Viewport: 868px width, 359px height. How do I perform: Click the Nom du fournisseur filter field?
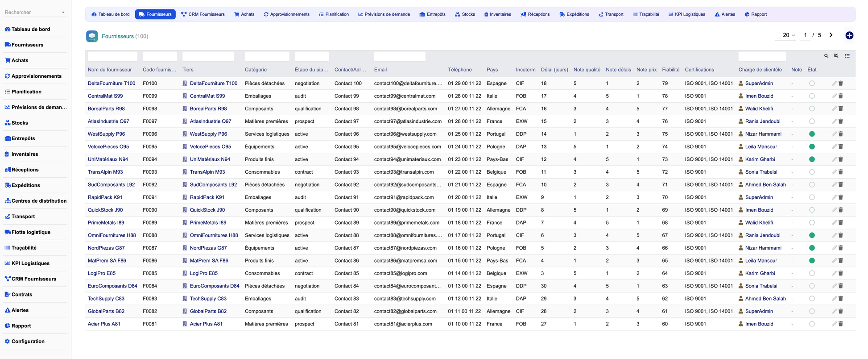pos(112,56)
